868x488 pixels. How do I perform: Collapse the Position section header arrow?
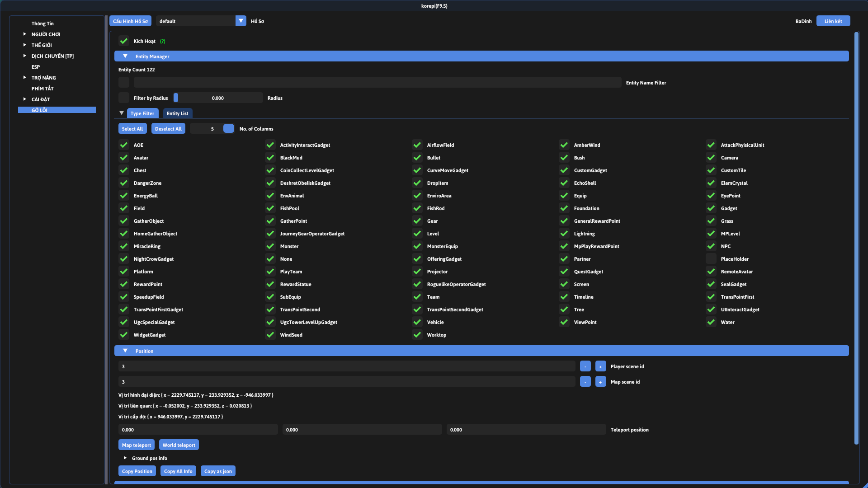pyautogui.click(x=125, y=351)
